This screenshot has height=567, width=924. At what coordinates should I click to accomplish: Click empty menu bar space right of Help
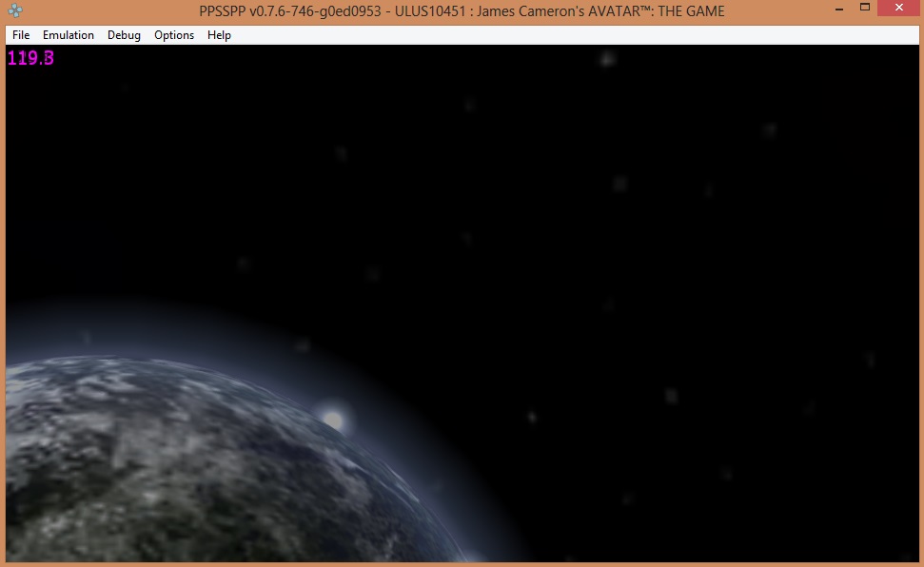click(571, 35)
